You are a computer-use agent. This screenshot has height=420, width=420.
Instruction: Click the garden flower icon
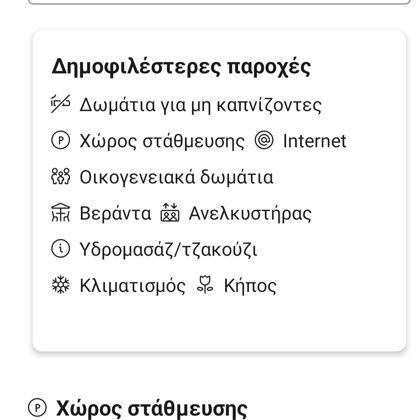(205, 285)
